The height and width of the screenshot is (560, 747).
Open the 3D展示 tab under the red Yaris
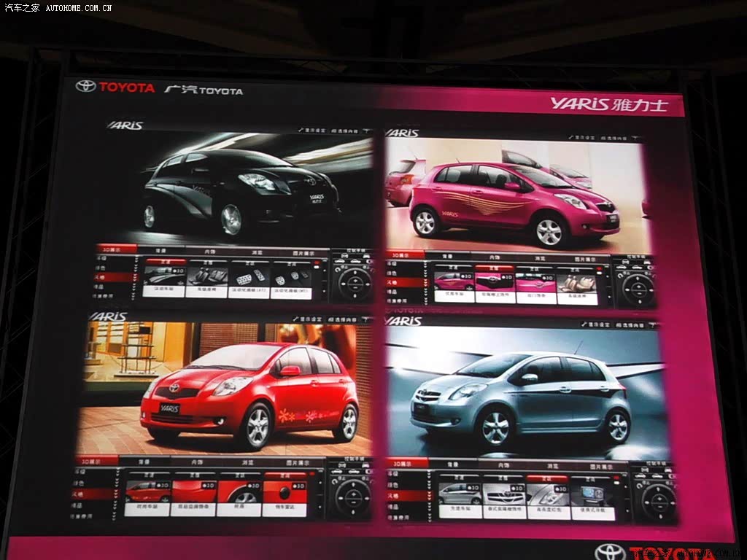(x=97, y=461)
